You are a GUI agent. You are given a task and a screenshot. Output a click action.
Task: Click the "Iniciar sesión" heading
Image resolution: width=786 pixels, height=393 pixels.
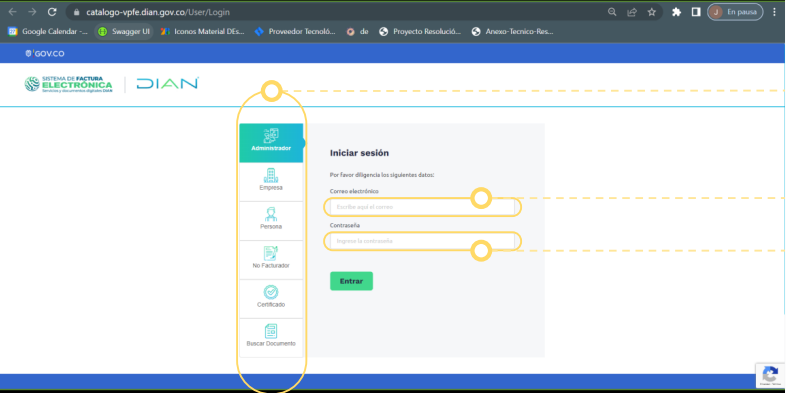359,153
